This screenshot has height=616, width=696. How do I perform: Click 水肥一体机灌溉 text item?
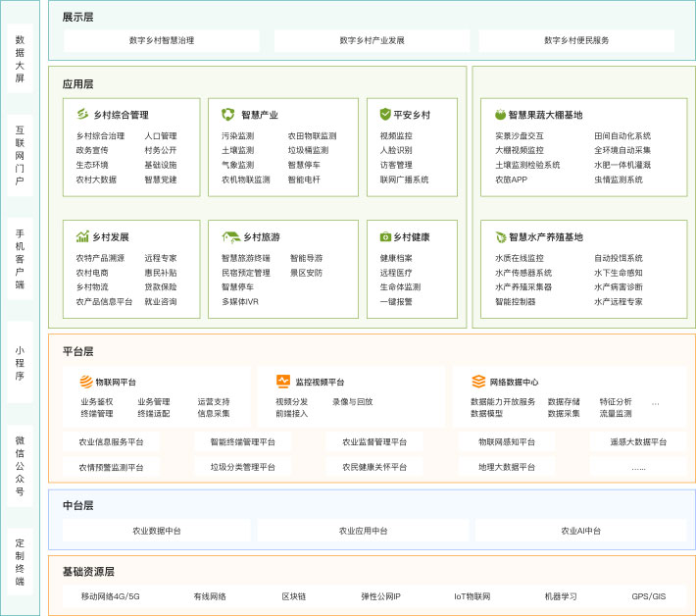click(622, 165)
